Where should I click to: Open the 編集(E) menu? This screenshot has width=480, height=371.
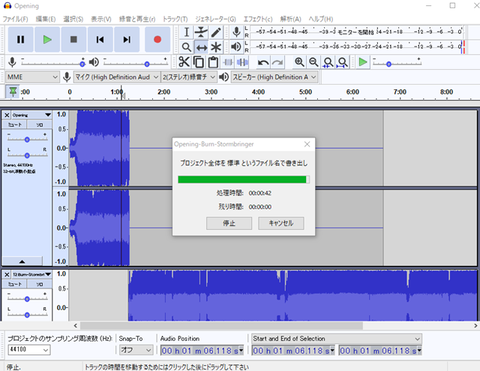pos(46,19)
